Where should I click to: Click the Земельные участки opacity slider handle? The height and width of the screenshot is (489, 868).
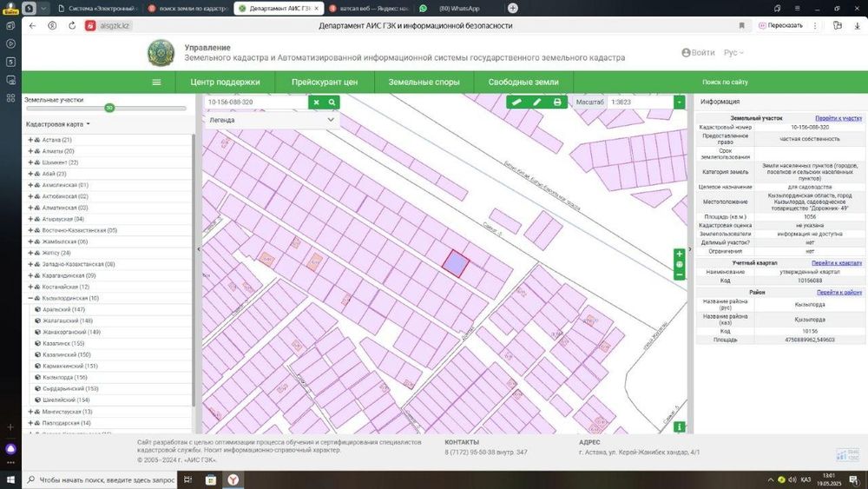109,108
